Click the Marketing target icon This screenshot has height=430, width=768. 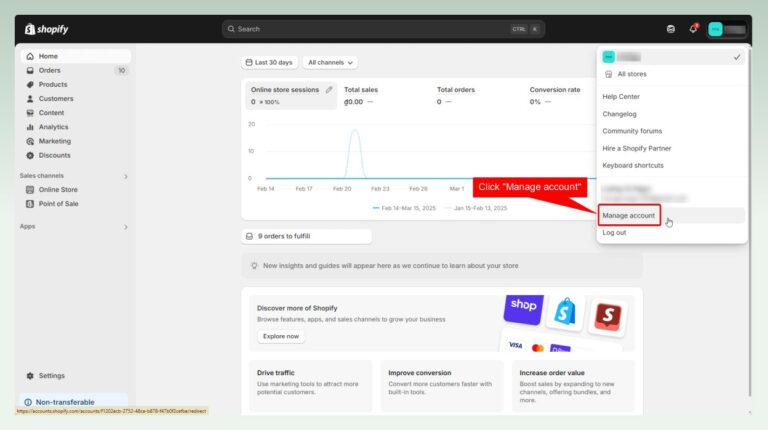[30, 142]
